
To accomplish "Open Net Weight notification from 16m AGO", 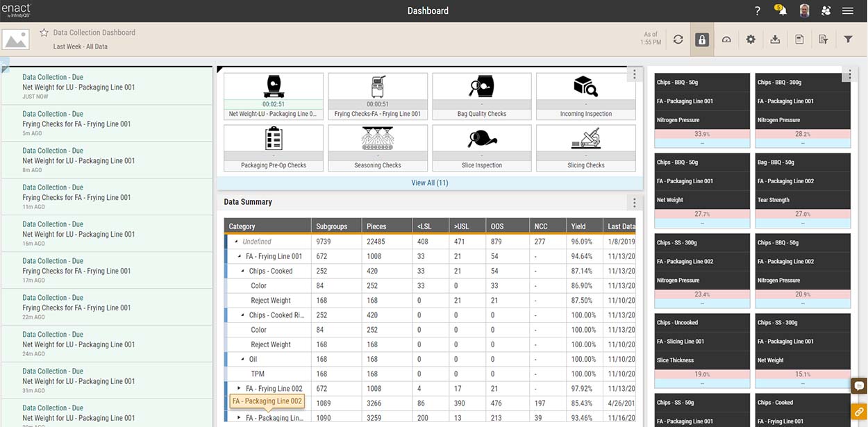I will (x=106, y=234).
